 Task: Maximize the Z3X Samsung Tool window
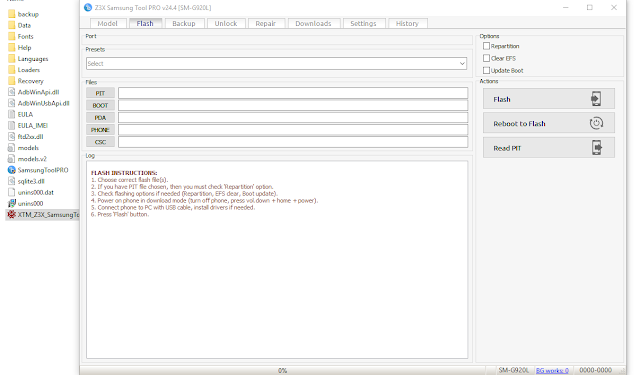pos(590,7)
